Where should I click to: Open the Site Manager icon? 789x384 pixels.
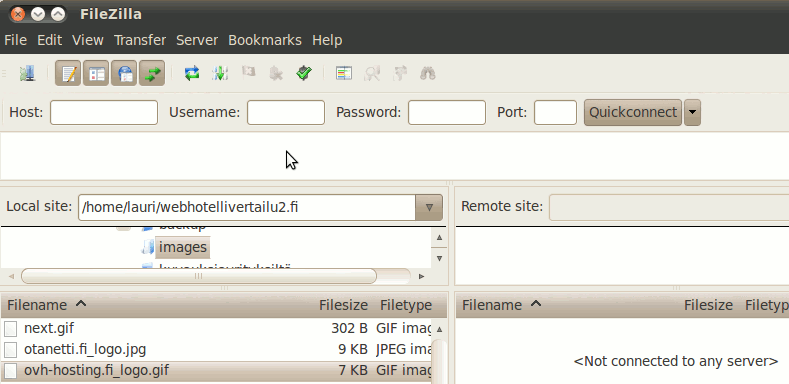click(27, 73)
